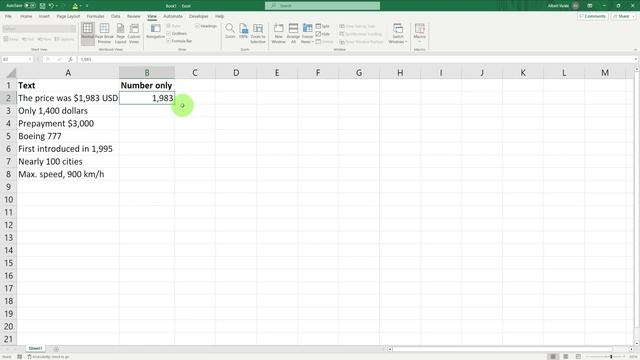Image resolution: width=640 pixels, height=360 pixels.
Task: Undo the last action
Action: 51,6
